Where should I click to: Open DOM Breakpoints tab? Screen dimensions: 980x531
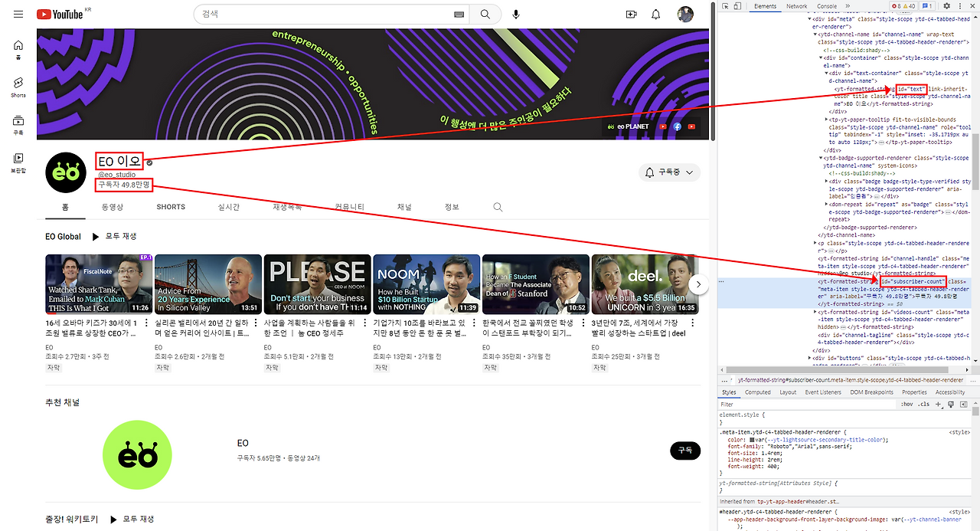click(871, 392)
